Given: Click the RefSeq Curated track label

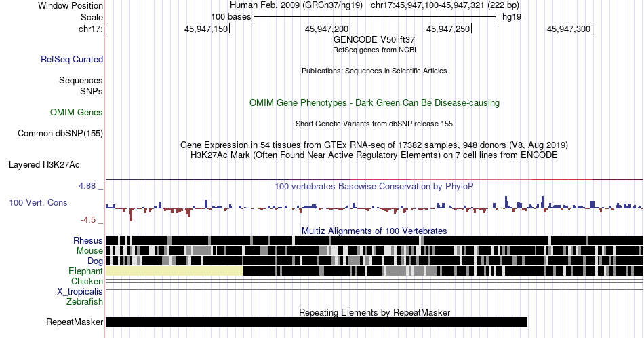Looking at the screenshot, I should (71, 59).
